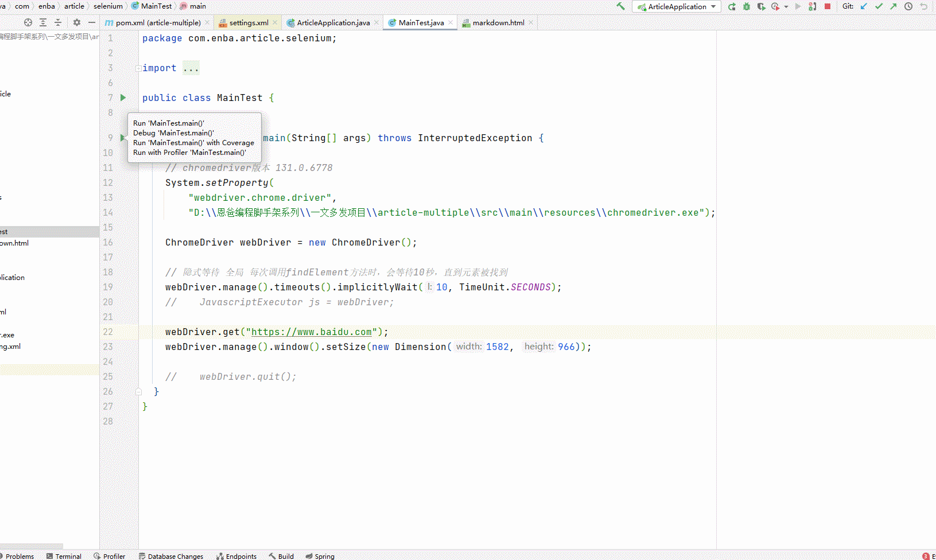Click selenium in the breadcrumb navigation bar
Screen dimensions: 936x560
(x=108, y=6)
